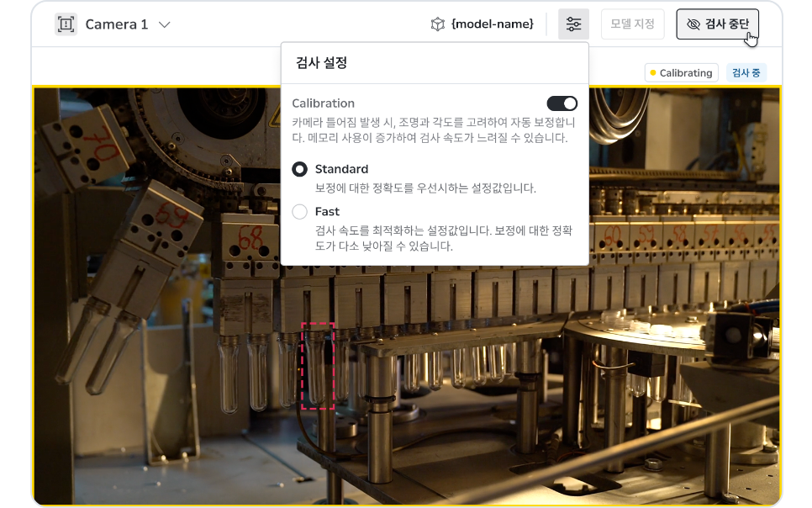The height and width of the screenshot is (508, 812).
Task: Stop inspection with 검사 중단 button
Action: (x=717, y=24)
